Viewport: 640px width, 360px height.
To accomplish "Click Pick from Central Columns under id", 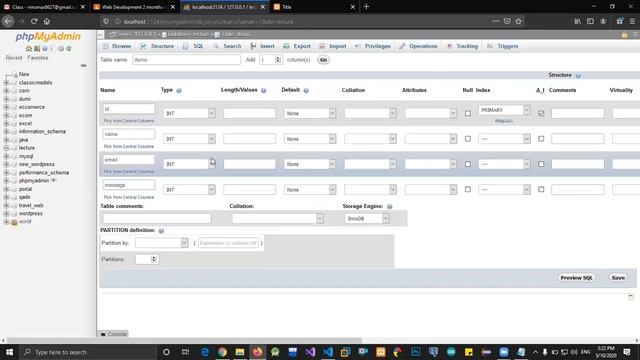I will (x=129, y=121).
